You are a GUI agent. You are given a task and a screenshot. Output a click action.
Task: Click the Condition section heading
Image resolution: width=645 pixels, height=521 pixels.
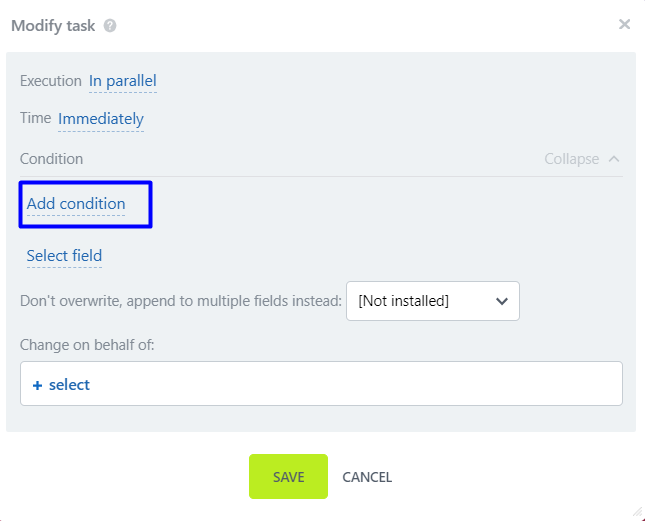pos(51,159)
